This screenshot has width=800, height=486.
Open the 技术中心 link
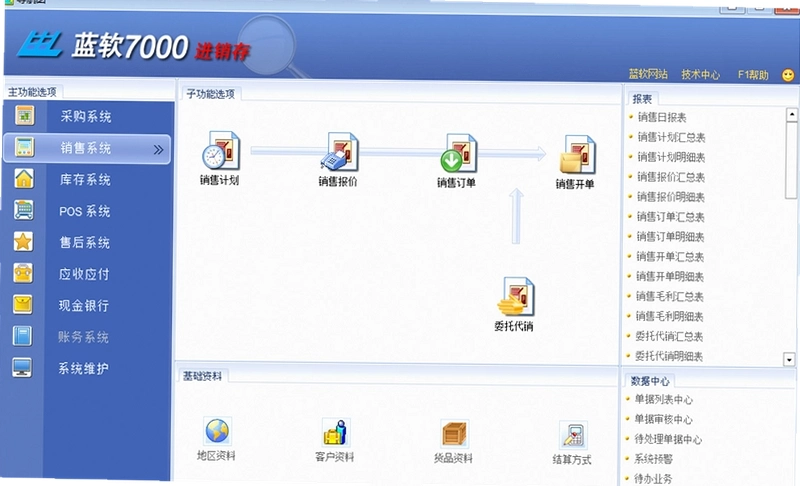pyautogui.click(x=701, y=75)
